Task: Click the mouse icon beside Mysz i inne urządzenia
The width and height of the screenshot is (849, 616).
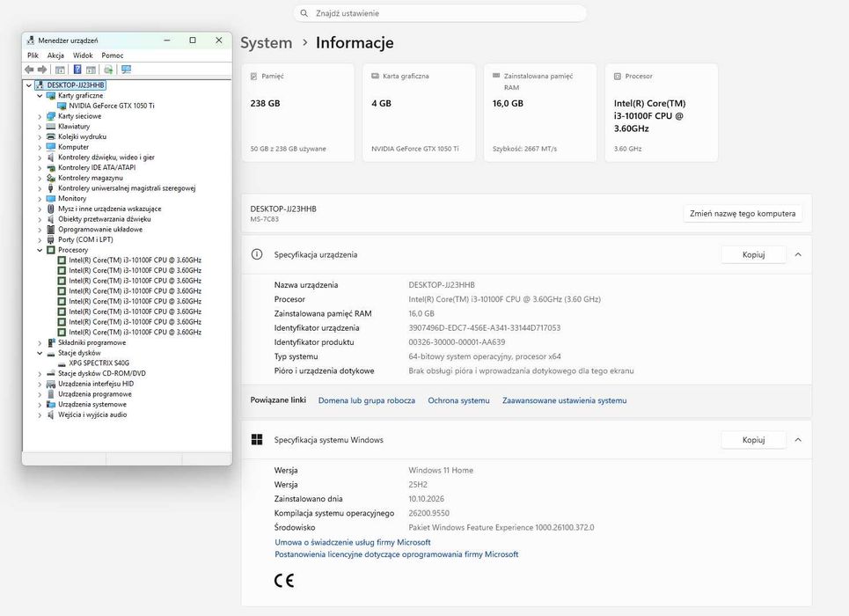Action: click(x=51, y=209)
